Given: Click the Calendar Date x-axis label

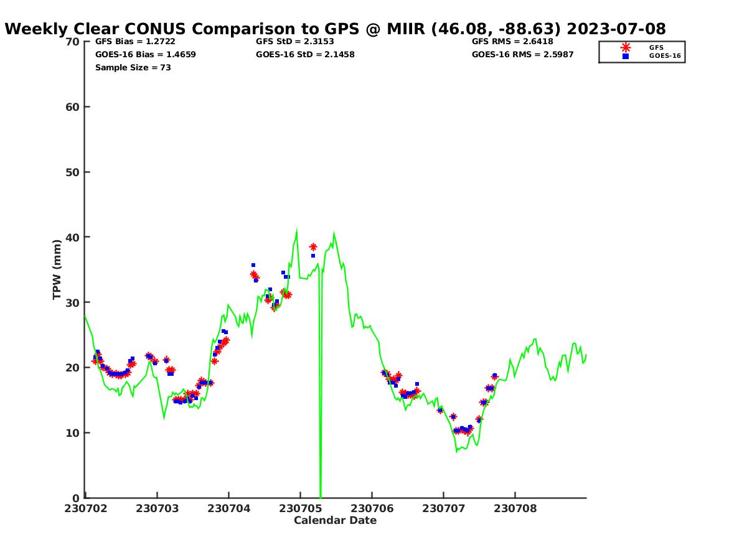Looking at the screenshot, I should 335,521.
